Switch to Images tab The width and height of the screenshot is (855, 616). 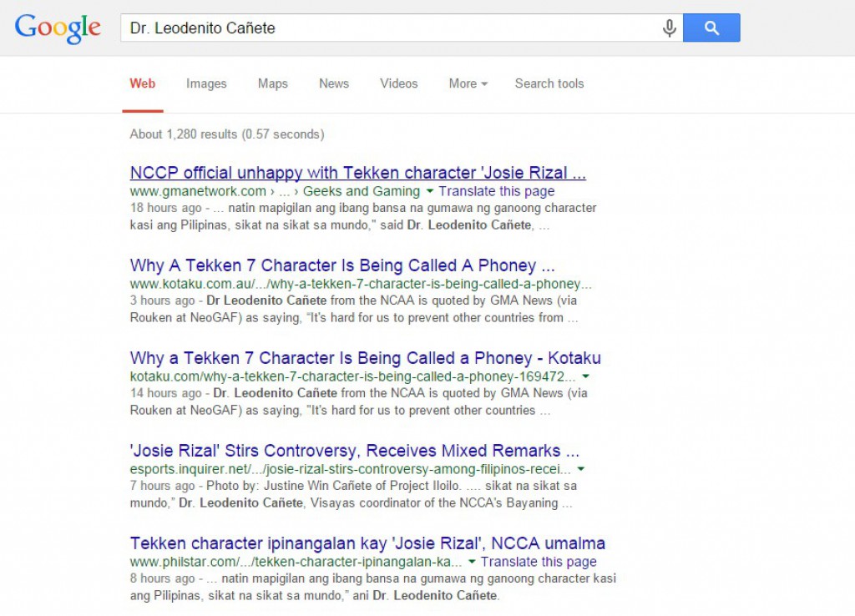click(206, 83)
